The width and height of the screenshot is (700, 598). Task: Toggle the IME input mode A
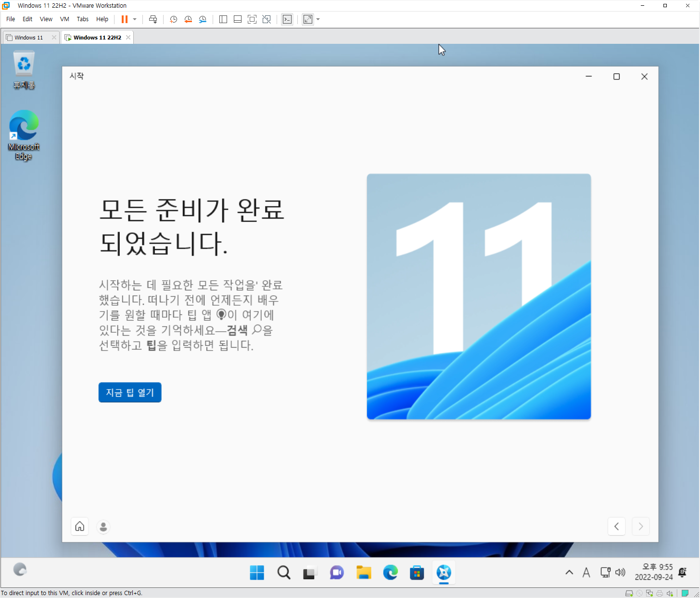[586, 572]
